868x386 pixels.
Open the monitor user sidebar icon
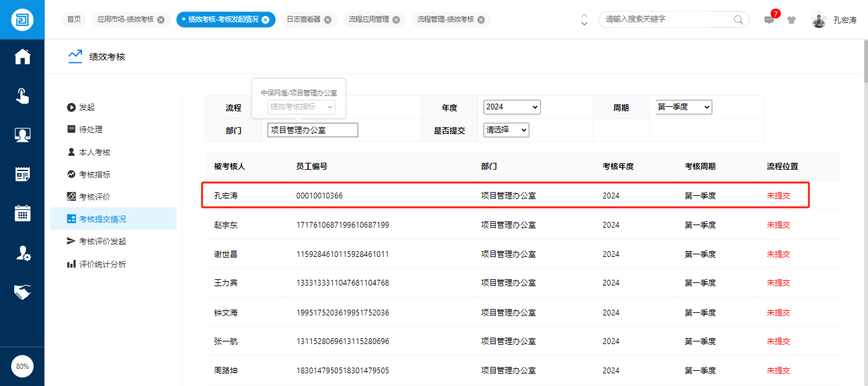22,135
